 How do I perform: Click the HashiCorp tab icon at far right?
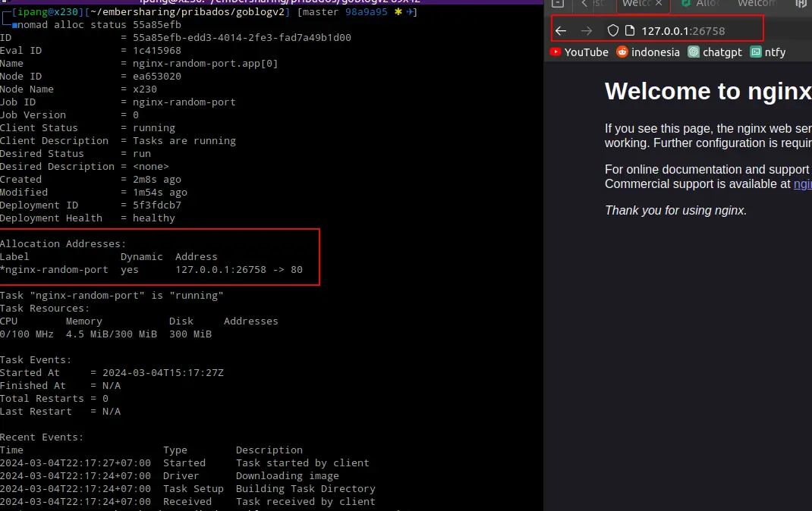pos(801,4)
